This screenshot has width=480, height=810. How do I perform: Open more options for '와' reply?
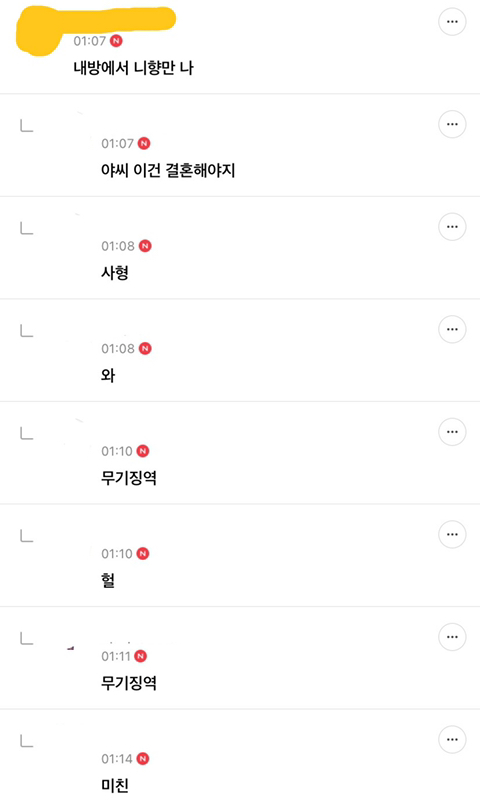click(452, 329)
